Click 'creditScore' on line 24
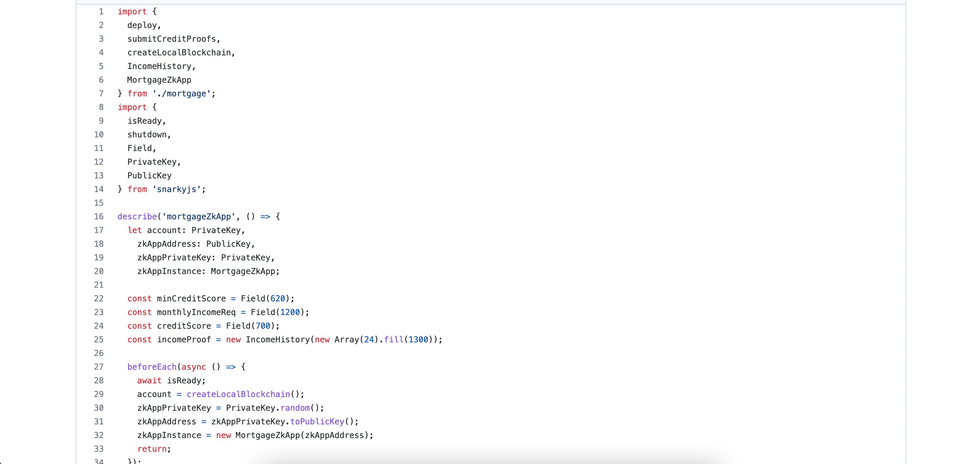The image size is (980, 464). point(184,326)
